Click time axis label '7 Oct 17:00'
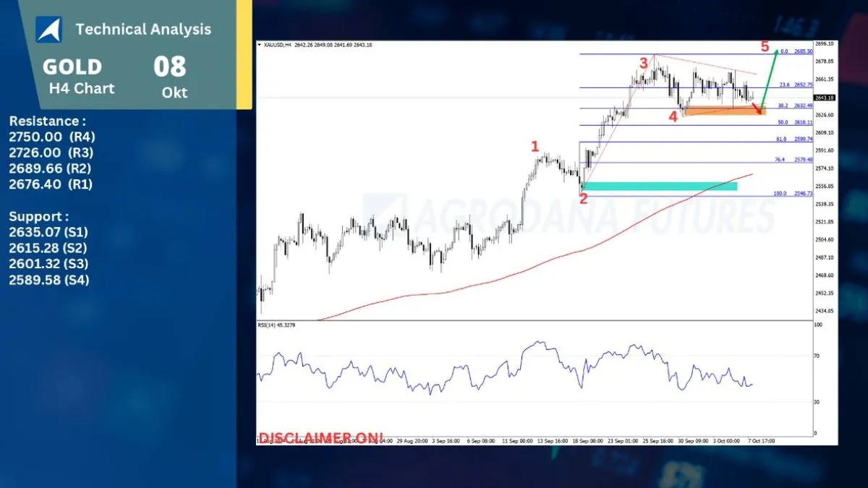Image resolution: width=868 pixels, height=488 pixels. click(762, 440)
